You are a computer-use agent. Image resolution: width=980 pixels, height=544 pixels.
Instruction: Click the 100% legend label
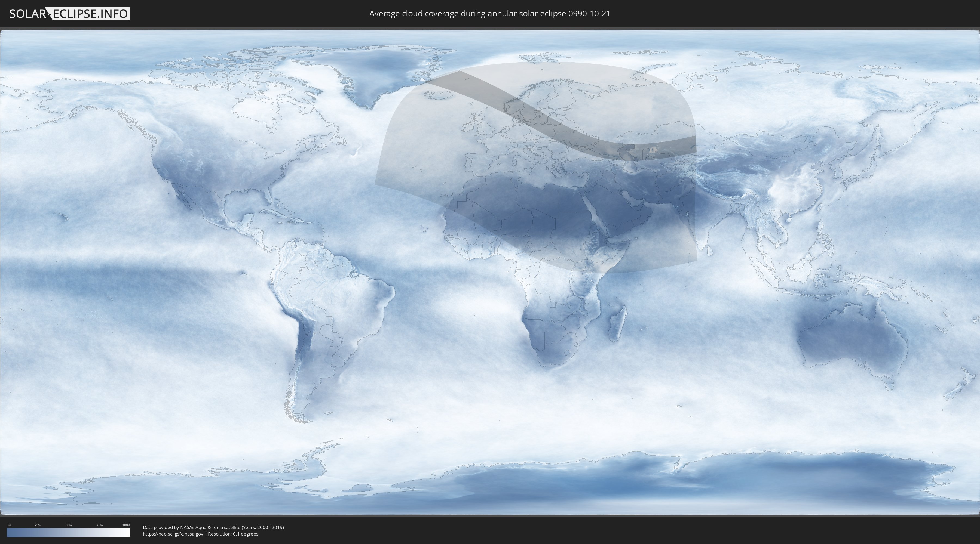pos(126,525)
